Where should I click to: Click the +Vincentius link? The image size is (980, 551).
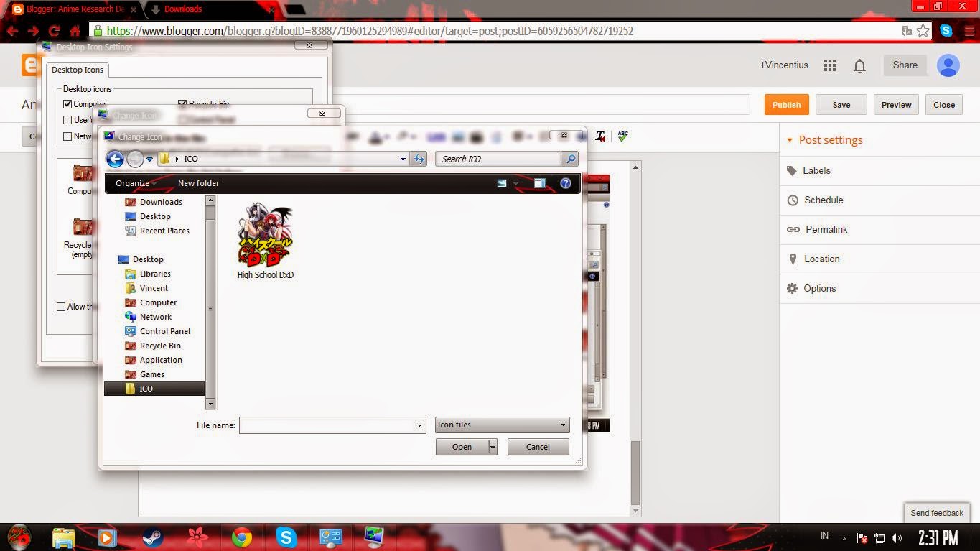784,65
